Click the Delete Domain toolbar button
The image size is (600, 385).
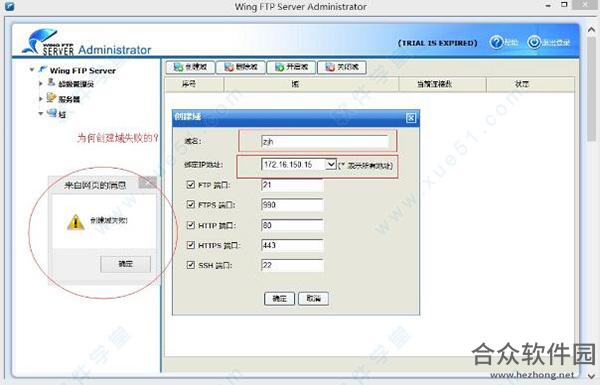pyautogui.click(x=240, y=67)
